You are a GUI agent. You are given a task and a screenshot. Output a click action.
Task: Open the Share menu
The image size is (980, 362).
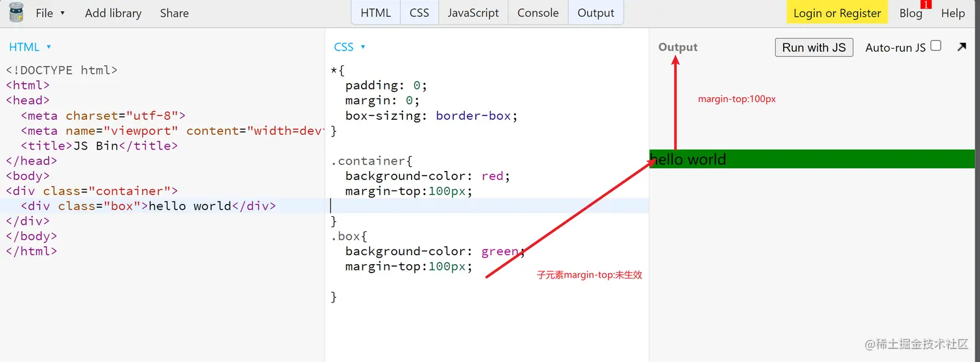174,13
